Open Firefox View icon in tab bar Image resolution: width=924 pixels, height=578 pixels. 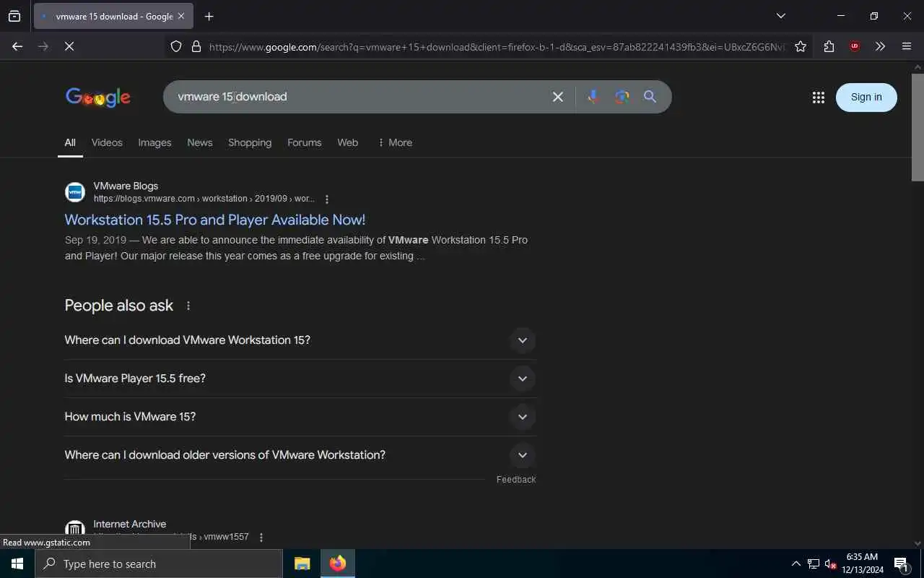point(14,16)
